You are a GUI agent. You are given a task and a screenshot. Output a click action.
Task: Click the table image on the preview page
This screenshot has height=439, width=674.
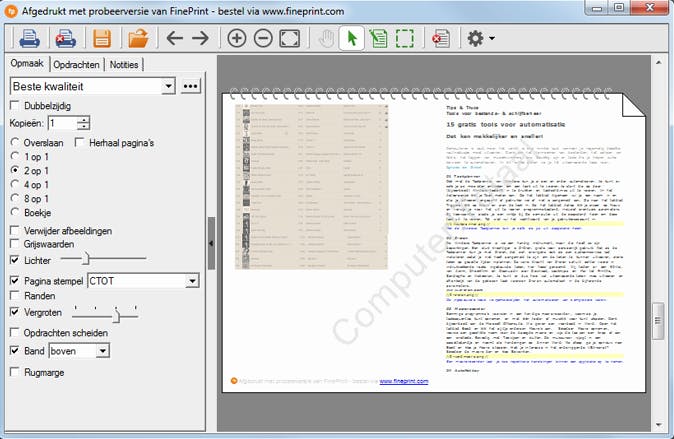(x=311, y=186)
